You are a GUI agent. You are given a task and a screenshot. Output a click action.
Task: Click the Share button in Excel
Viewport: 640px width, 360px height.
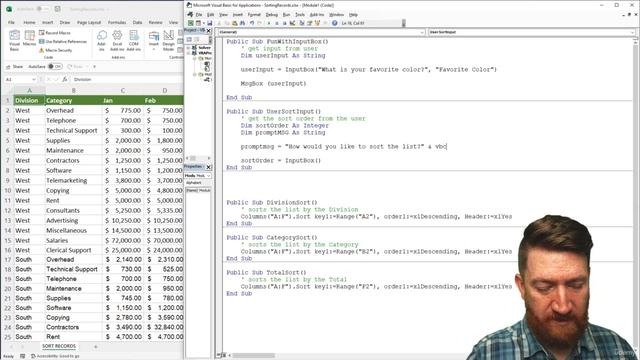(15, 67)
